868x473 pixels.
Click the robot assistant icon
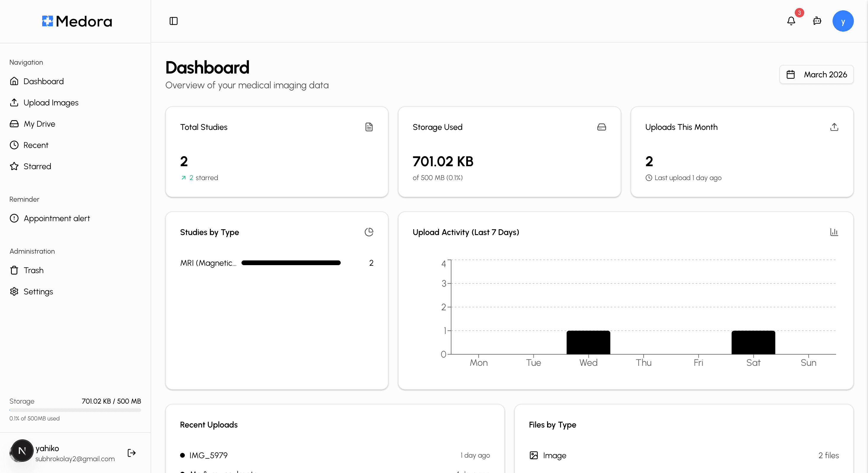coord(817,21)
